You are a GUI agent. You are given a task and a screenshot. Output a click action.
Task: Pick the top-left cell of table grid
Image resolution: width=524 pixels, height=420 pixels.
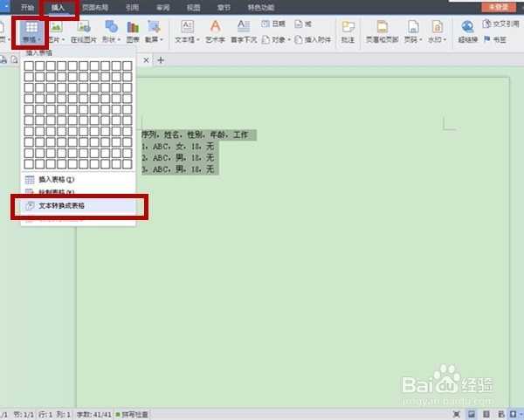(x=29, y=65)
